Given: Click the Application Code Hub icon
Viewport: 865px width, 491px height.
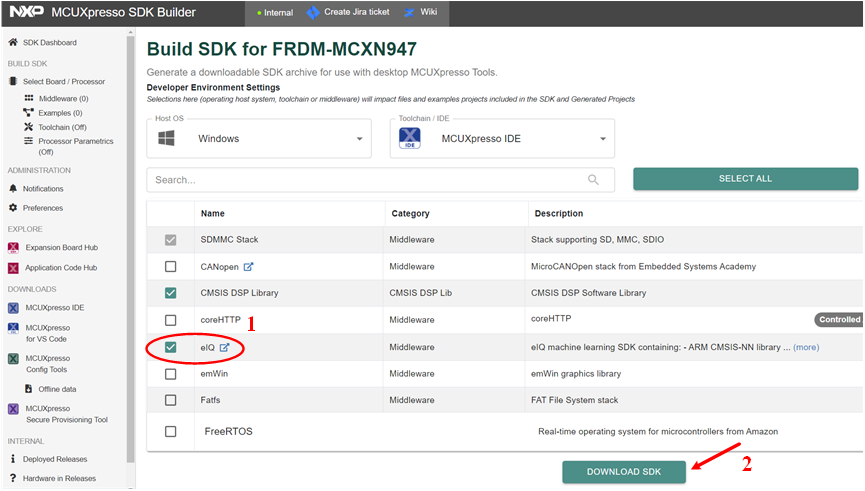Looking at the screenshot, I should (13, 268).
